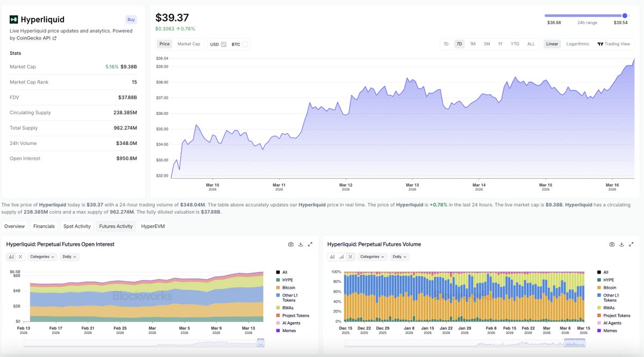
Task: Set price chart range to 1M
Action: 473,44
